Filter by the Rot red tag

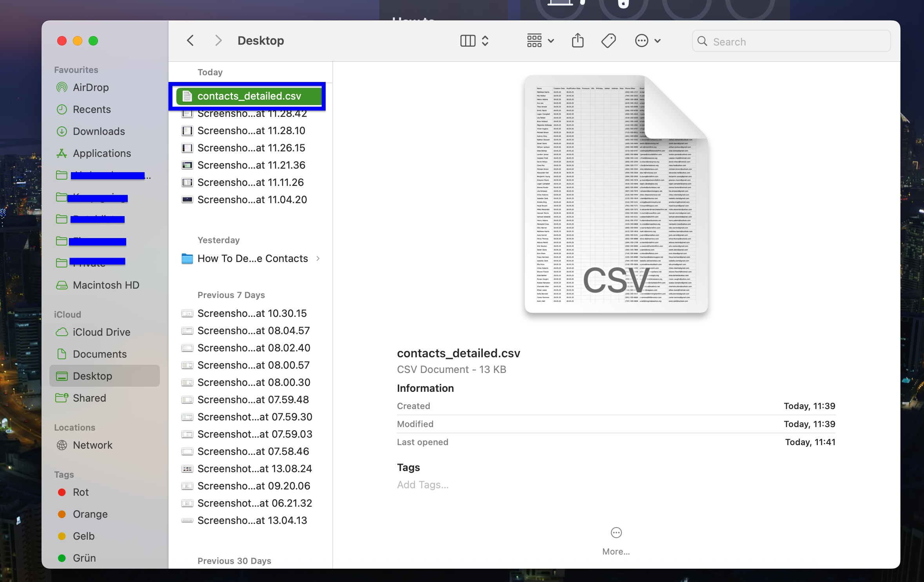tap(104, 492)
